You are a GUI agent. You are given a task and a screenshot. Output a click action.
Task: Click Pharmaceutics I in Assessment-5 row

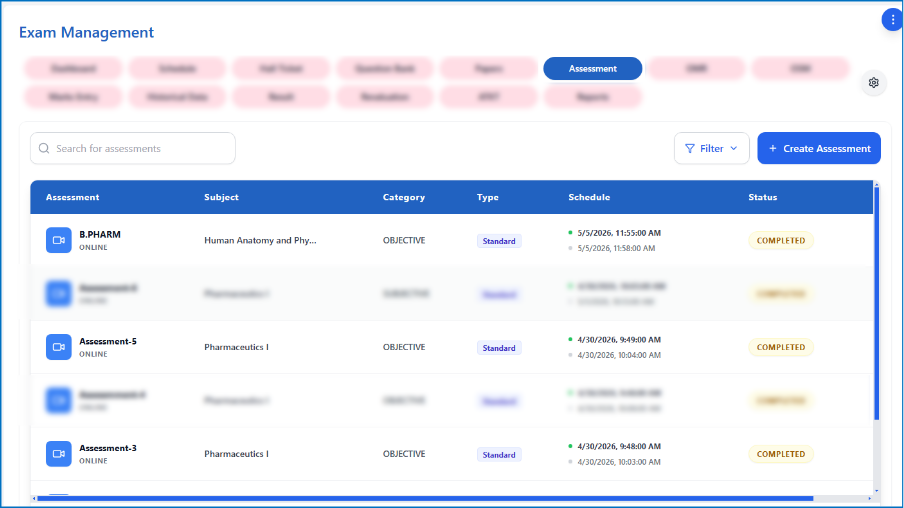click(x=236, y=347)
